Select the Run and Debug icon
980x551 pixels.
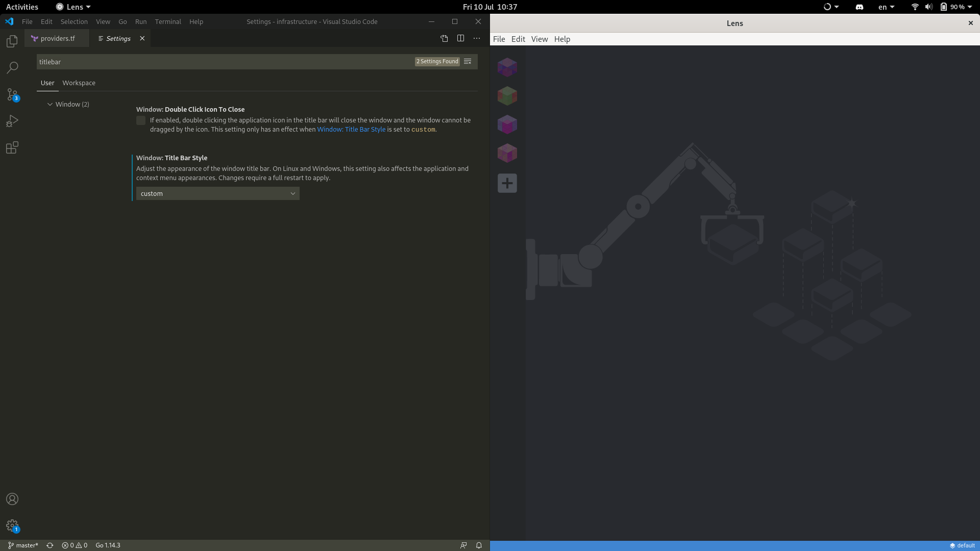(x=12, y=121)
